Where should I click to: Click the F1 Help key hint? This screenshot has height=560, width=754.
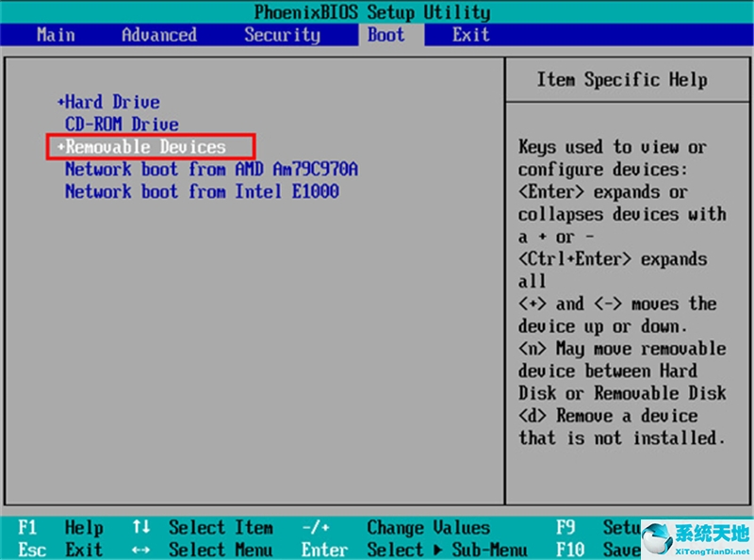[60, 528]
